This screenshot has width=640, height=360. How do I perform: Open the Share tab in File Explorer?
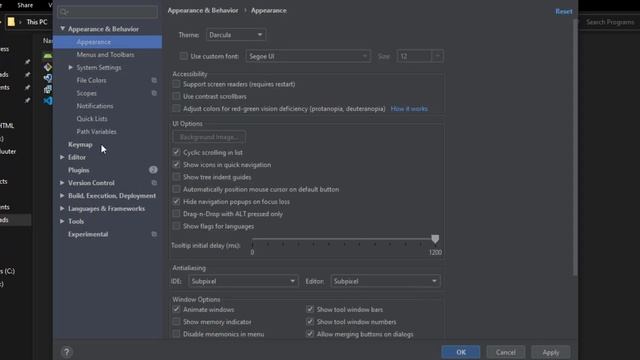point(25,5)
